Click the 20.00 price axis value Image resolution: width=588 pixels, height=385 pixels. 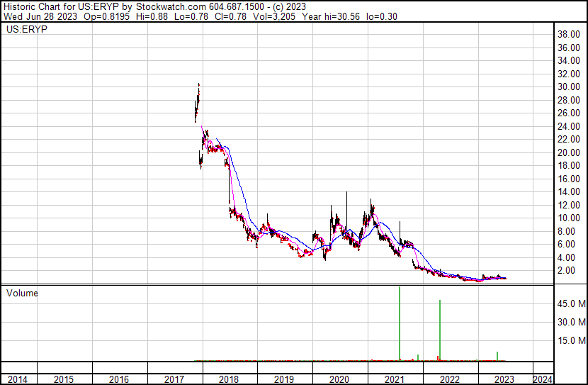(x=569, y=152)
